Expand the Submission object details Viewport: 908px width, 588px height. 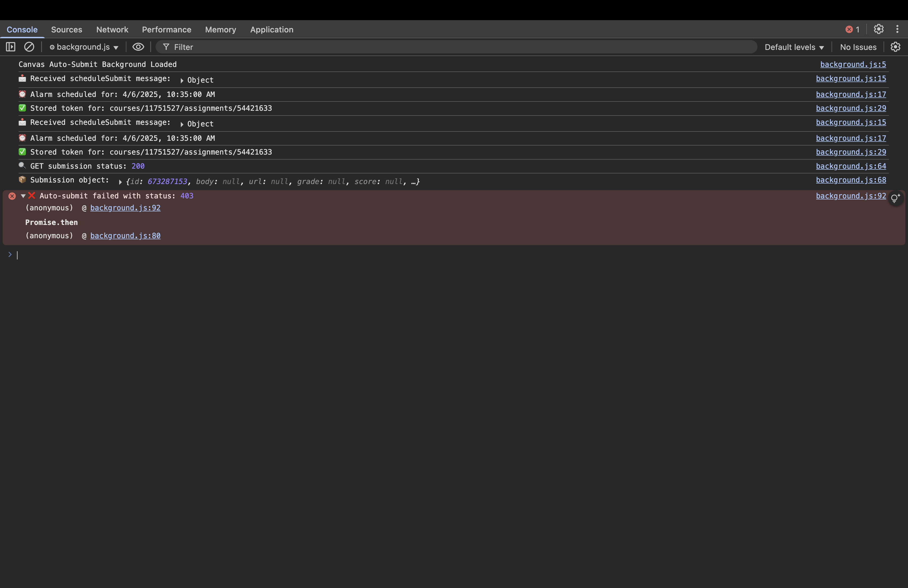[x=120, y=182]
